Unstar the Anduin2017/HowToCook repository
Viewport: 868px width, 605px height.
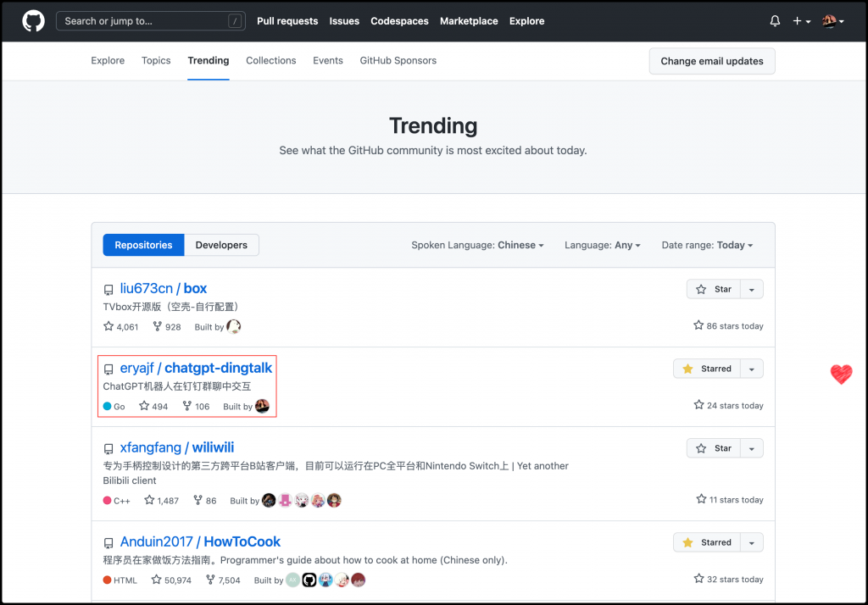[x=707, y=542]
